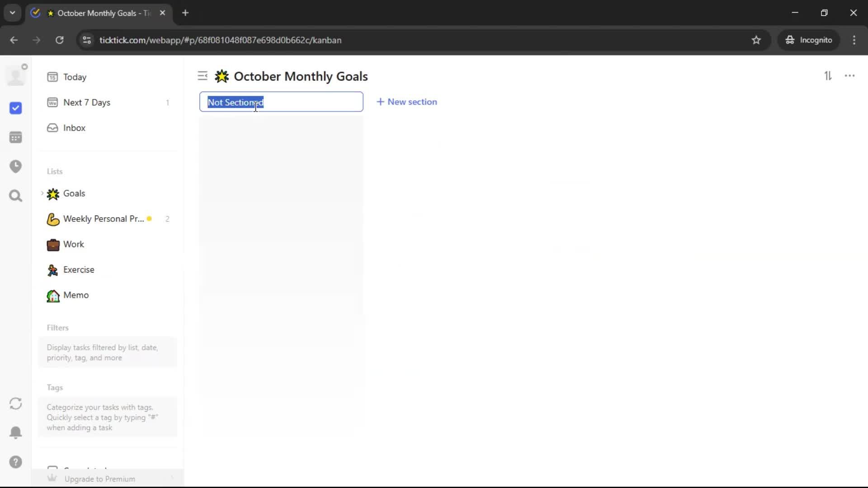Click the New section button

click(407, 102)
